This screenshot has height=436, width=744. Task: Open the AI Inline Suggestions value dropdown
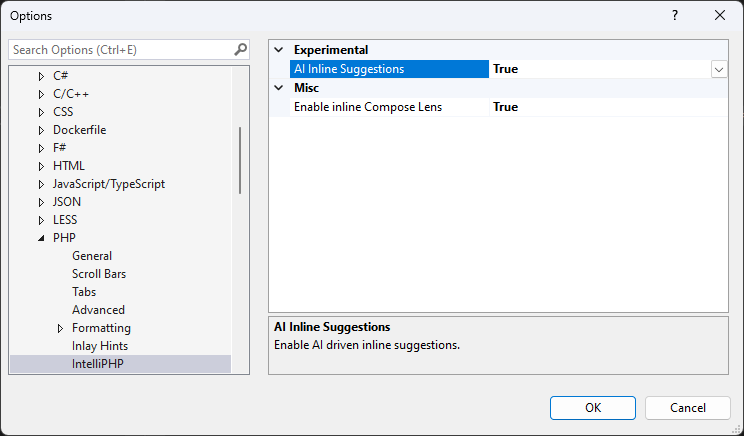pyautogui.click(x=718, y=69)
